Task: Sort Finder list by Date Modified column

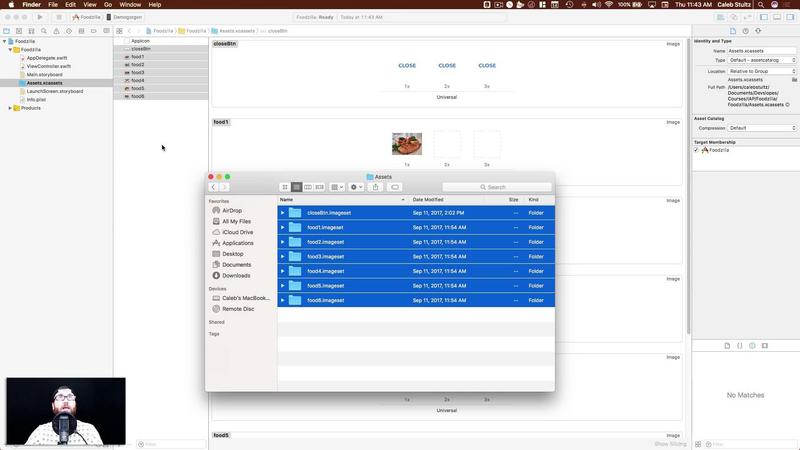Action: click(428, 199)
